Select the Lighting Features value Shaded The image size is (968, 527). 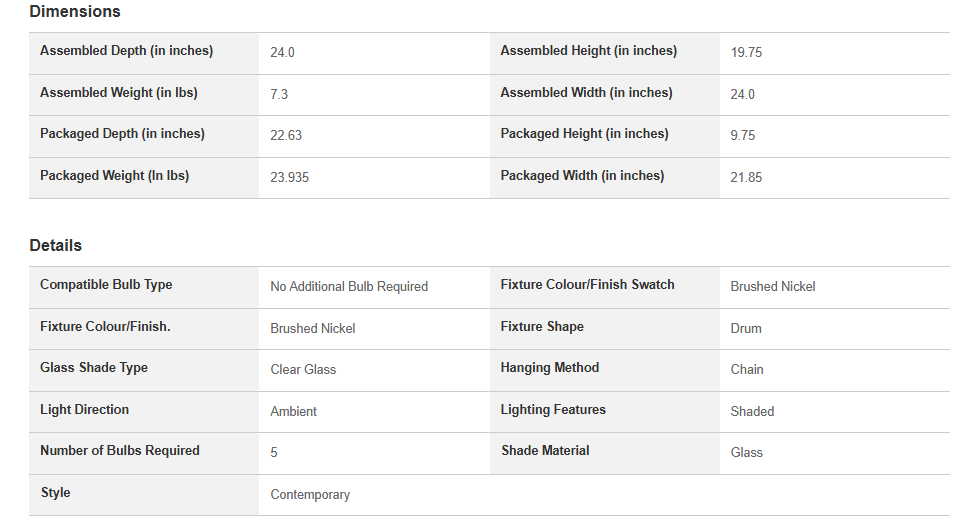click(752, 412)
